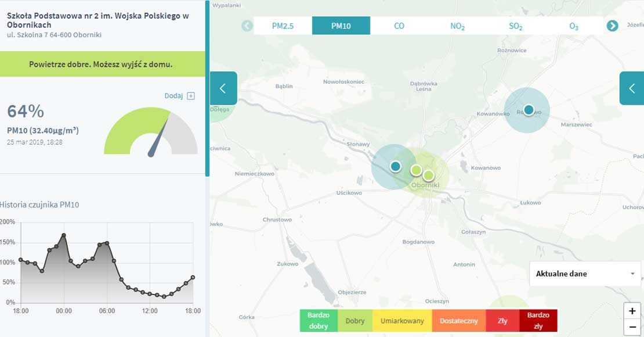The image size is (644, 337).
Task: Click the plus icon next to Dodaj
Action: click(x=191, y=96)
